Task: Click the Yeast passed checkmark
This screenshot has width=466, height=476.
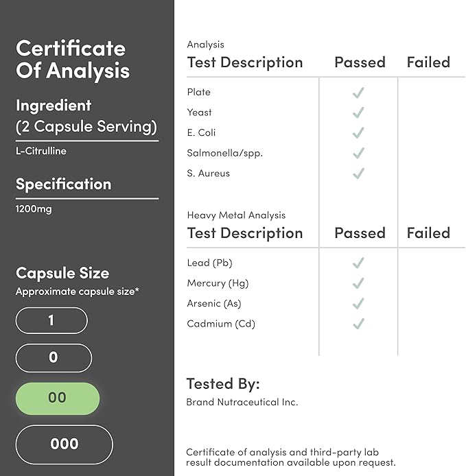Action: click(358, 112)
